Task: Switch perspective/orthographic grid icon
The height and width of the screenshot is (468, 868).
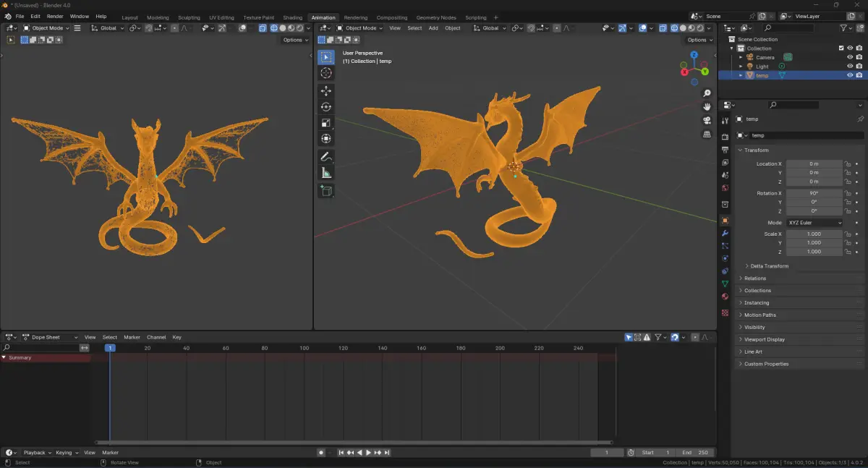Action: [707, 135]
